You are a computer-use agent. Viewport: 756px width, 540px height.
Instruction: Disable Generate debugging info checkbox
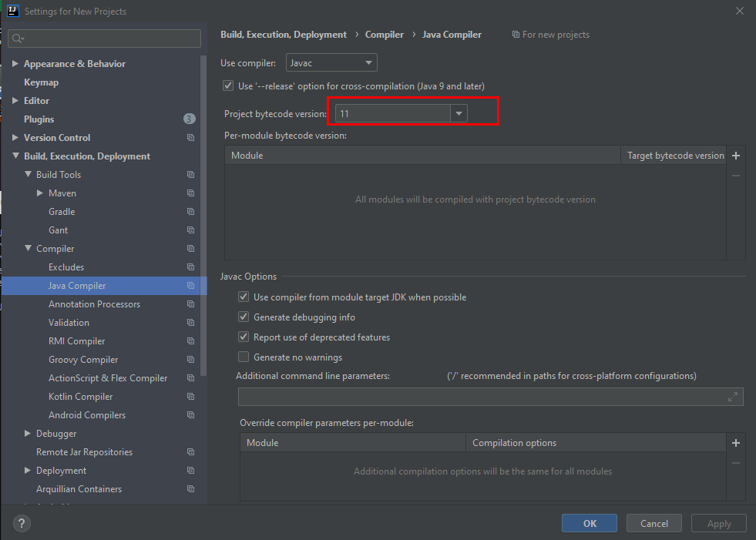[x=244, y=317]
